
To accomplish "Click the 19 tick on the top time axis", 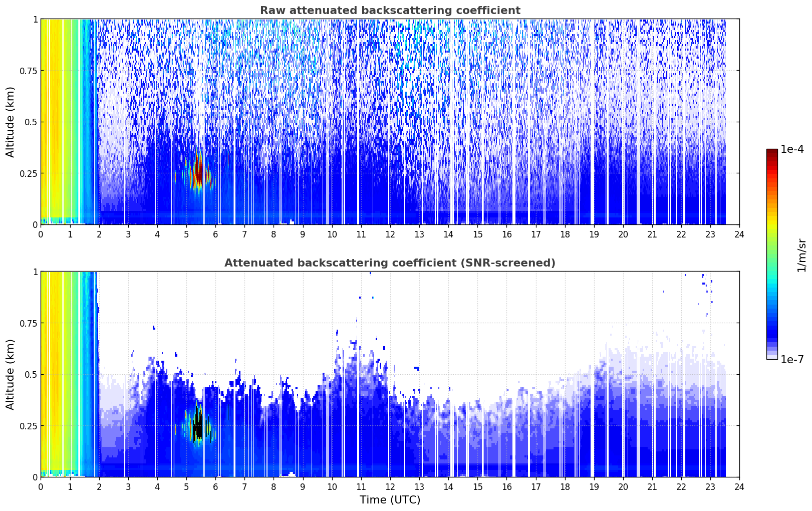I will [x=594, y=234].
